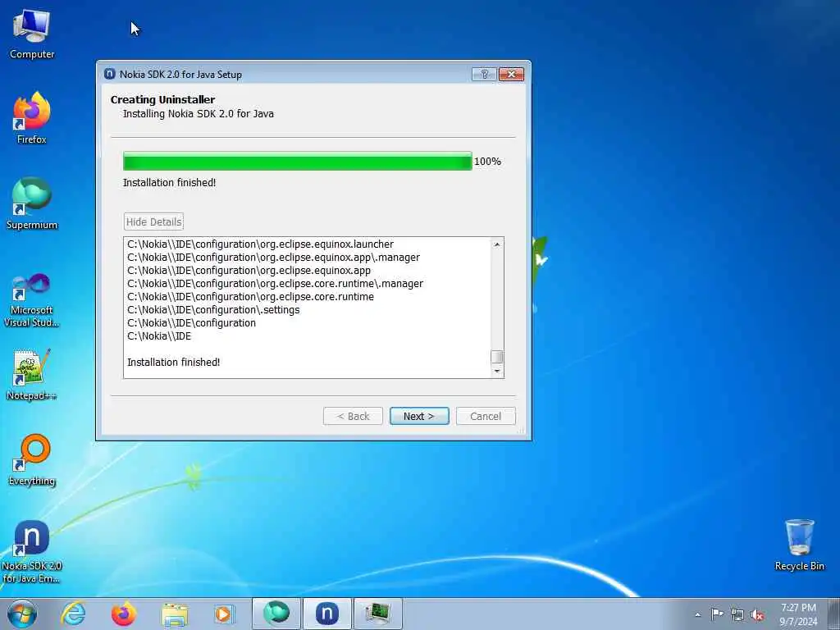Click the details log scroll up arrow
This screenshot has width=840, height=630.
(497, 244)
